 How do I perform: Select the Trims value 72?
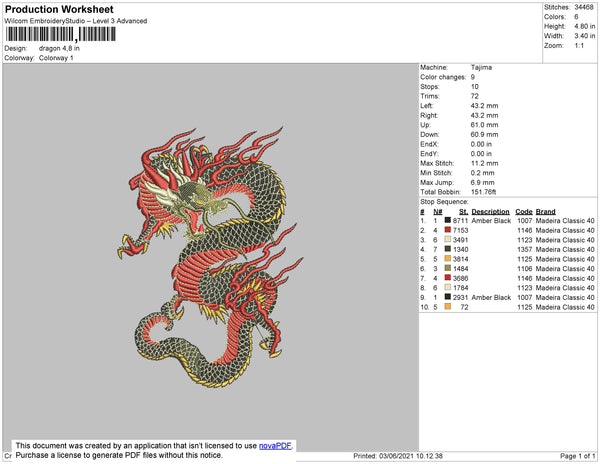click(x=474, y=96)
